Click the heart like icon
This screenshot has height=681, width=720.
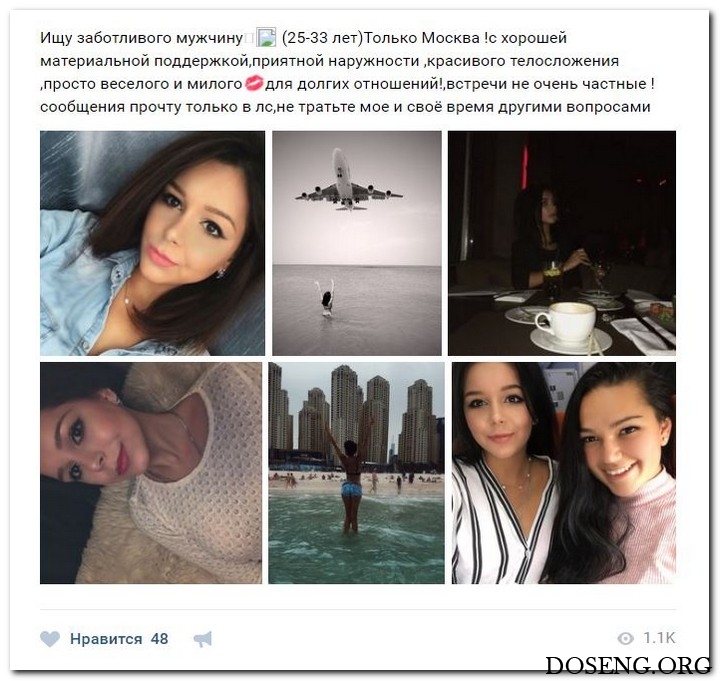pyautogui.click(x=50, y=639)
